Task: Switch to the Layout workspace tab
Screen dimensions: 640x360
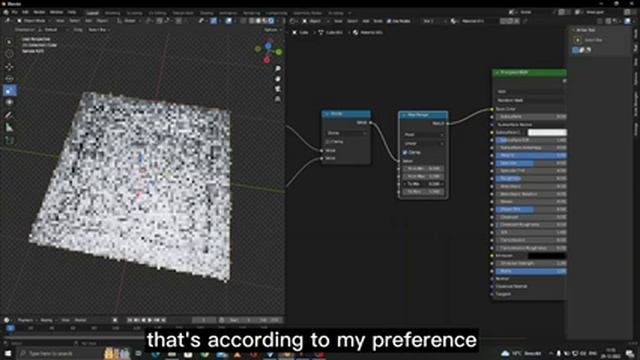Action: 92,13
